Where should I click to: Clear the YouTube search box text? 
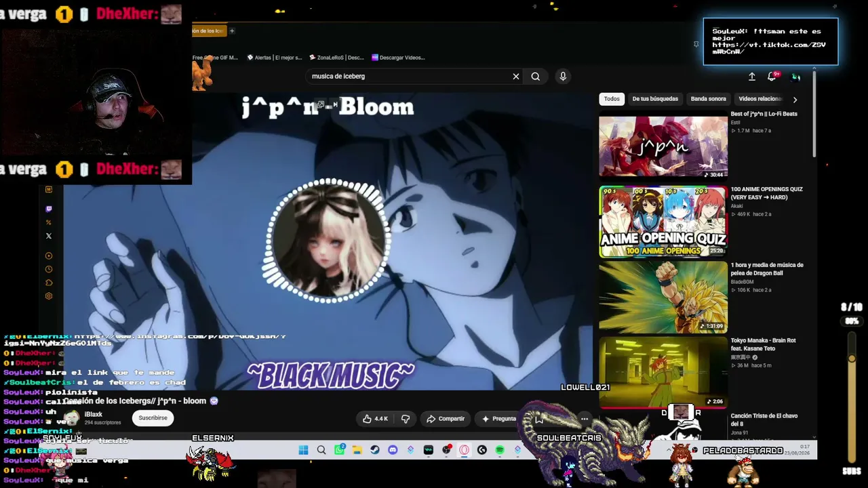(516, 77)
